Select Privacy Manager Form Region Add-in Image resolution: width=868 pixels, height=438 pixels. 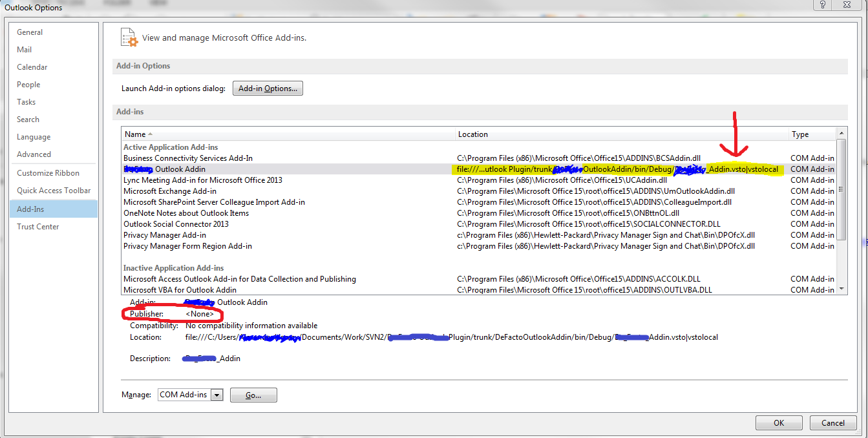pyautogui.click(x=478, y=246)
